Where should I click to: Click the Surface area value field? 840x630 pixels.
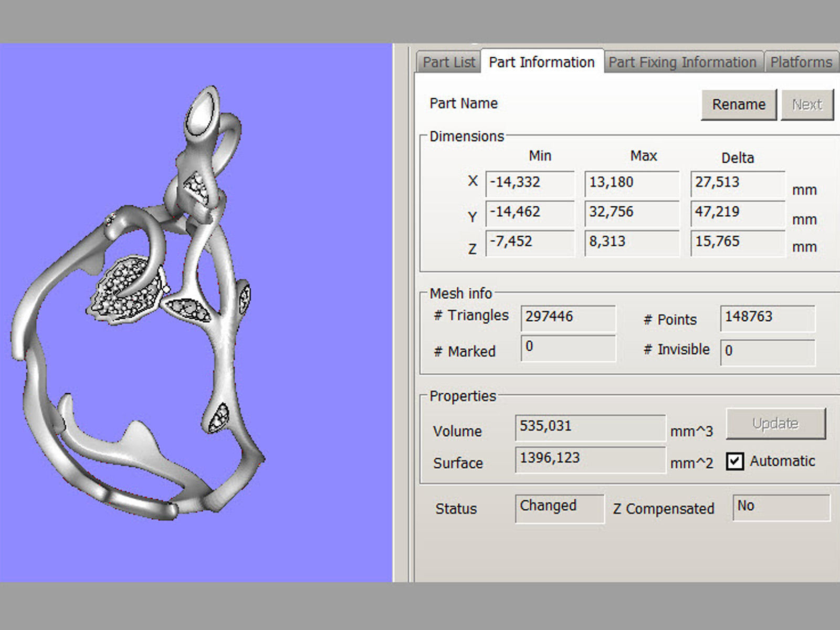click(x=590, y=459)
